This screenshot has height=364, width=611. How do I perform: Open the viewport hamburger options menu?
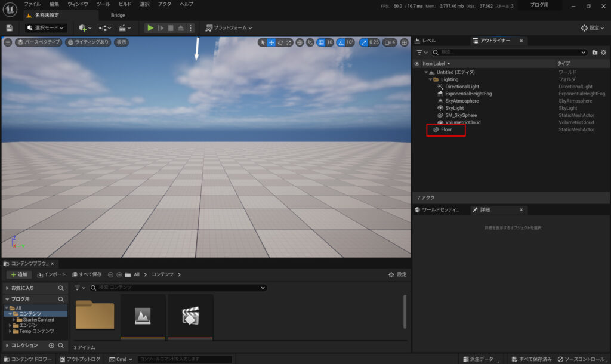point(8,42)
